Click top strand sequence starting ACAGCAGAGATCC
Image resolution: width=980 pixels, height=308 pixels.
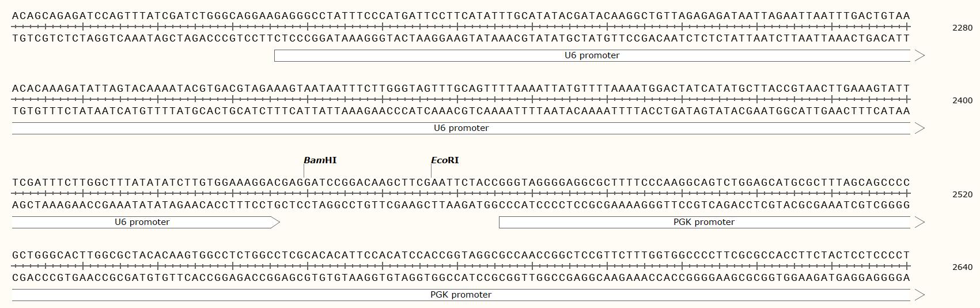(461, 16)
